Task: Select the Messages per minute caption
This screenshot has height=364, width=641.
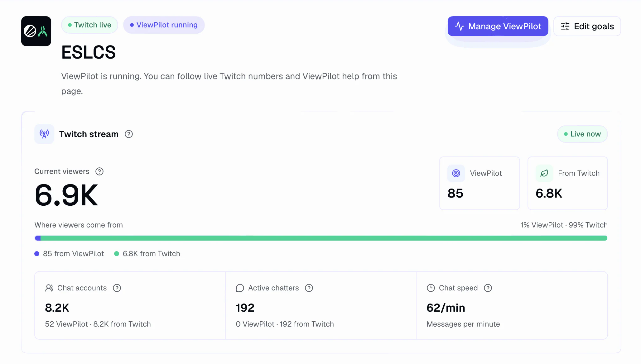Action: pyautogui.click(x=463, y=324)
